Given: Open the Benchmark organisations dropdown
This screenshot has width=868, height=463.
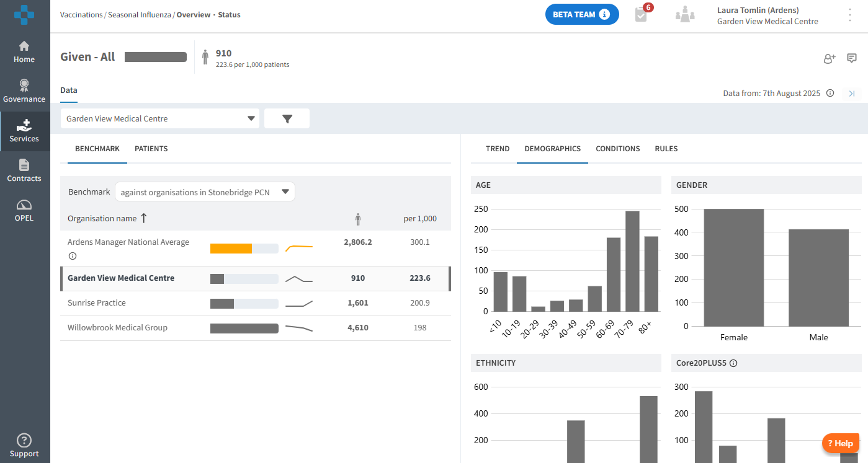Looking at the screenshot, I should tap(205, 192).
